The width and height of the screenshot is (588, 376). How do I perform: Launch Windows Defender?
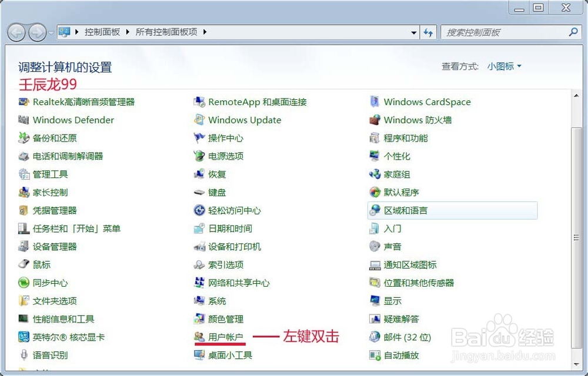pos(72,120)
